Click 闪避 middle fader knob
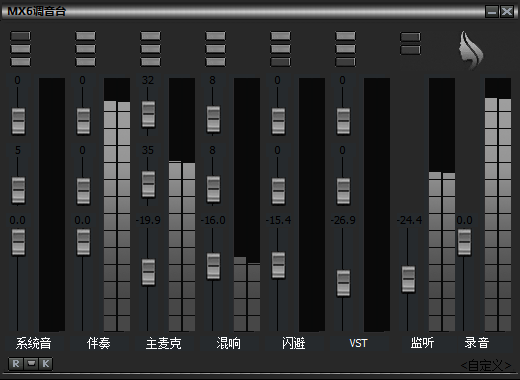This screenshot has height=380, width=520. click(278, 191)
